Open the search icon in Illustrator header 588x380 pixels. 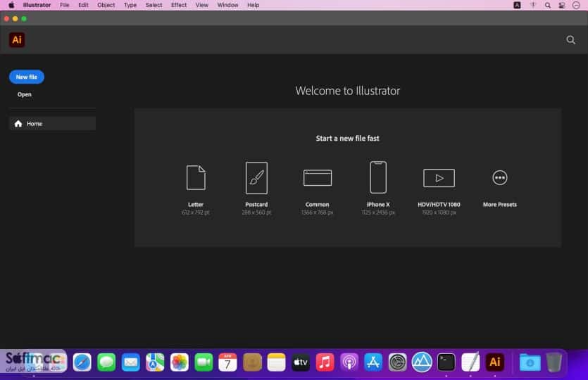[x=570, y=39]
